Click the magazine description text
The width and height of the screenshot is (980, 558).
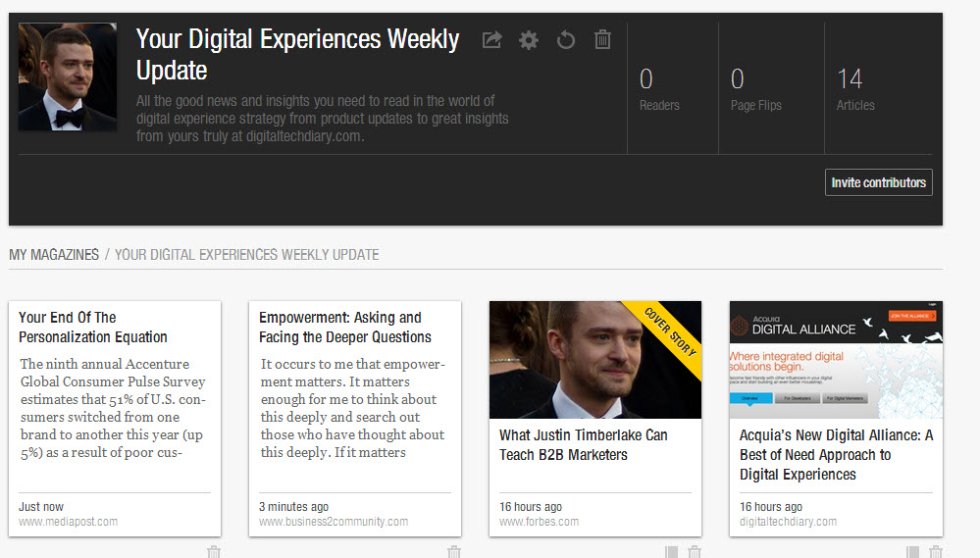click(x=323, y=119)
